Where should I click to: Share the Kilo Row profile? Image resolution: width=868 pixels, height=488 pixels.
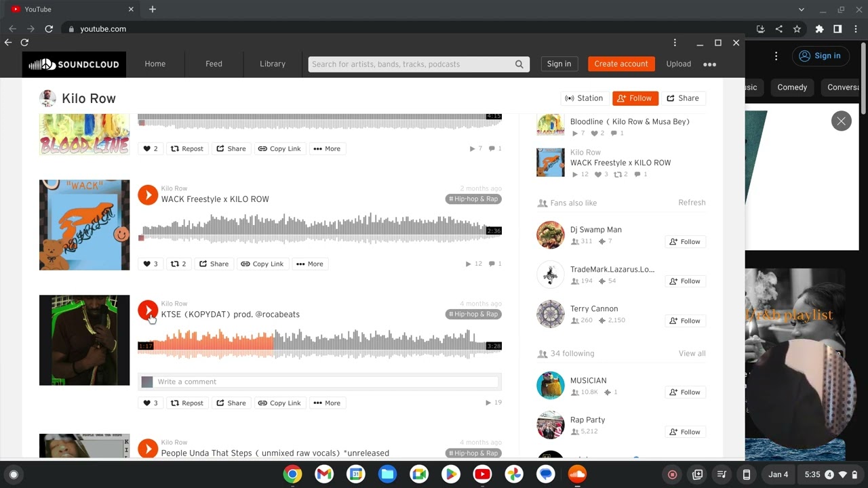click(x=683, y=98)
